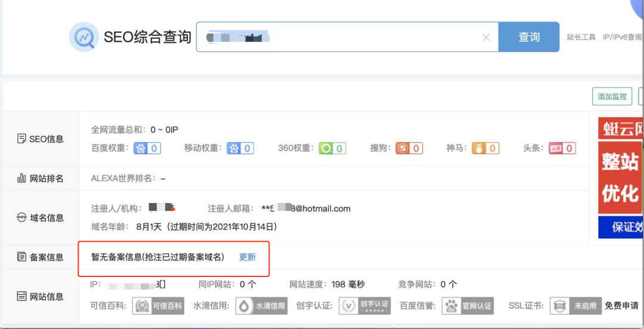The width and height of the screenshot is (644, 329).
Task: Click the 整站优化 red advertisement banner
Action: point(621,178)
